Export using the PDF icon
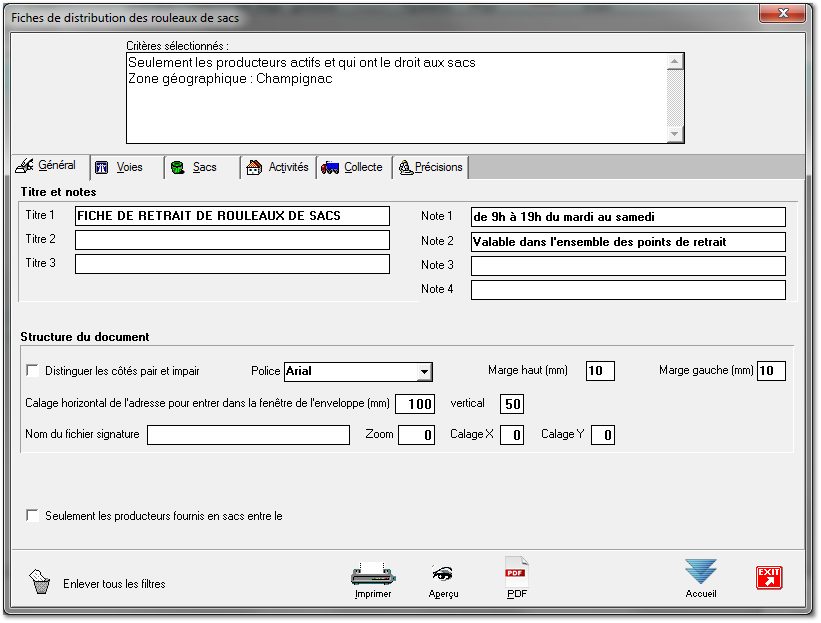 [516, 573]
